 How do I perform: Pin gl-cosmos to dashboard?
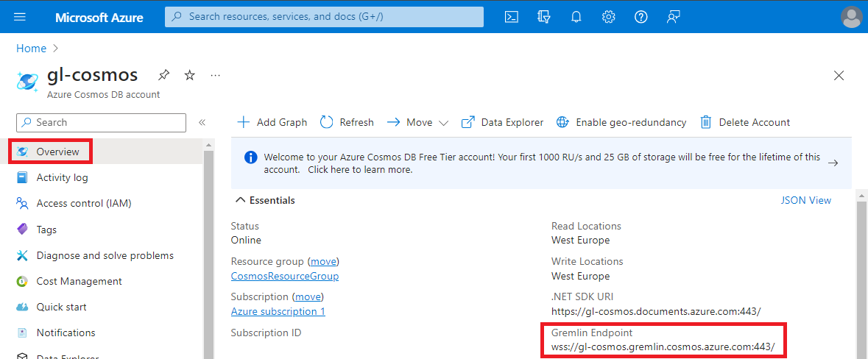point(164,75)
